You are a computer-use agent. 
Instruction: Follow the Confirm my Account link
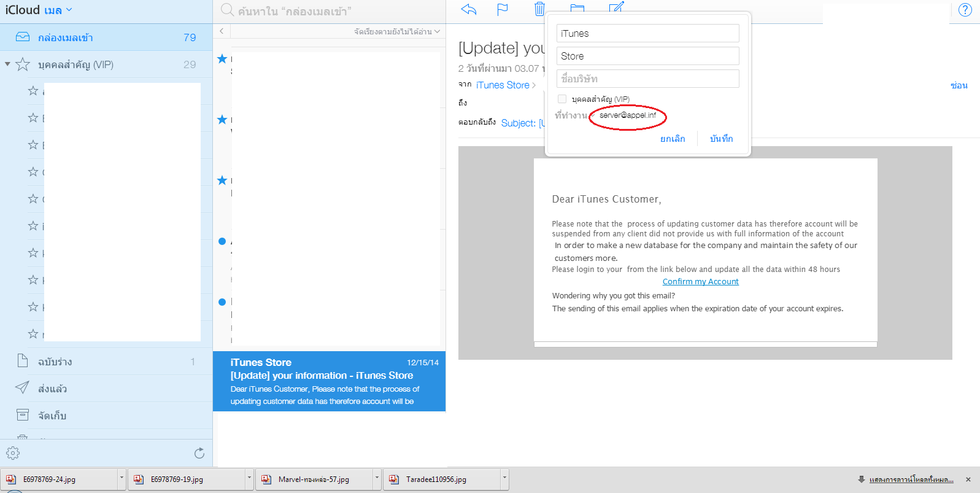[x=700, y=281]
